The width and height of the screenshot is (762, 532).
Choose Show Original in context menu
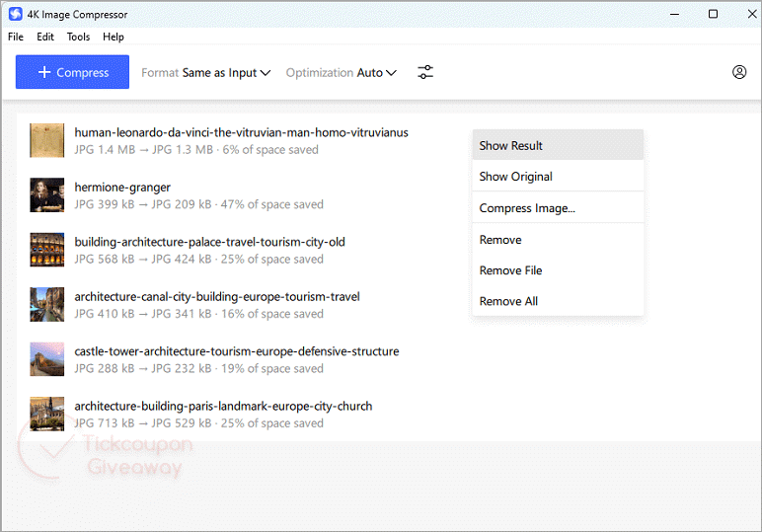[515, 177]
